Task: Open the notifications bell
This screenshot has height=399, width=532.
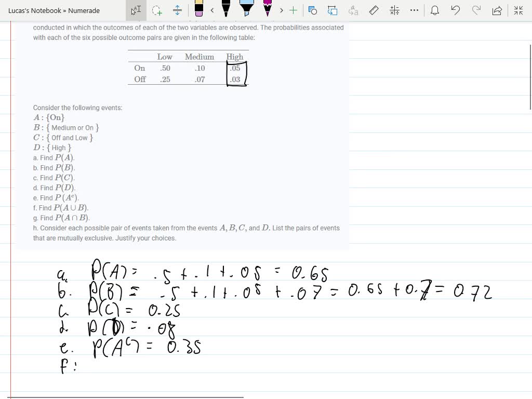Action: point(435,10)
